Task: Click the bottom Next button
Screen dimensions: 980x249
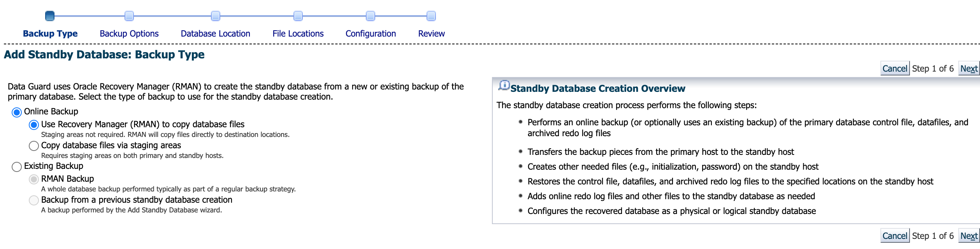Action: pos(969,236)
